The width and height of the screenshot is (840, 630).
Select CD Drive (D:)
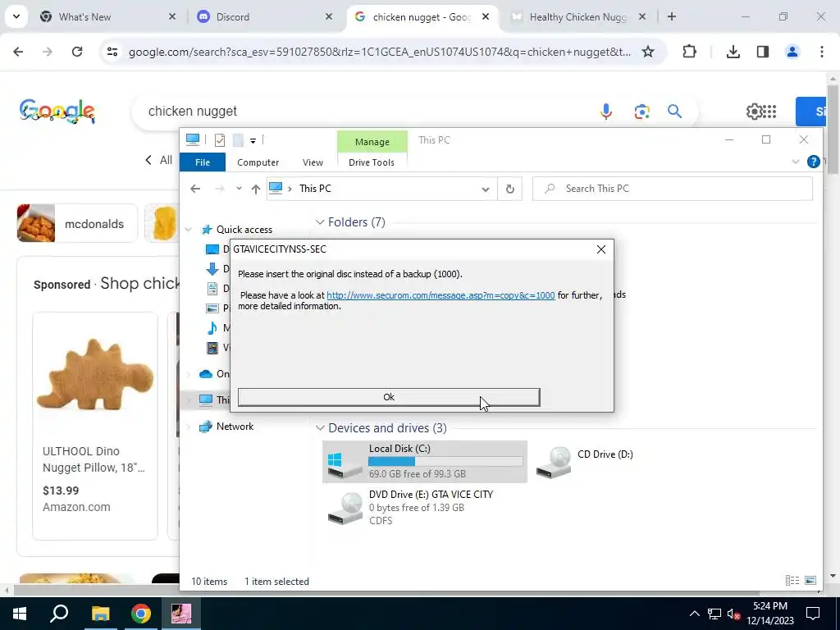point(586,461)
